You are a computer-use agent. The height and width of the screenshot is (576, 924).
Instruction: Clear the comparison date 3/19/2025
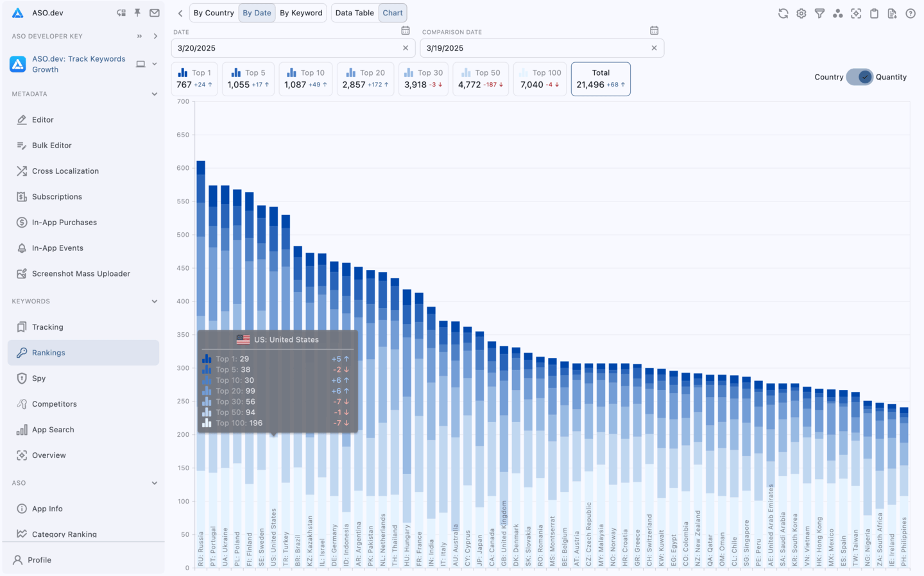coord(654,47)
